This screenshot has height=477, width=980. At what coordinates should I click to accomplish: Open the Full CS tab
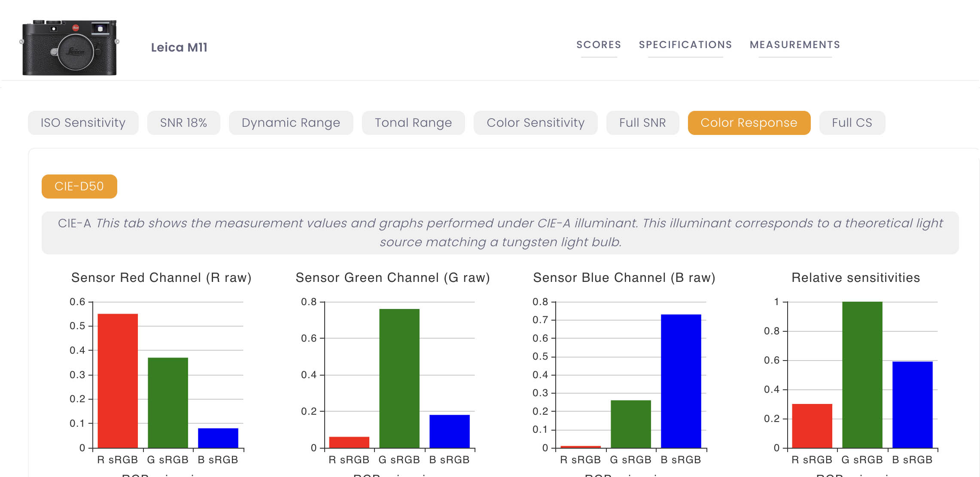852,123
